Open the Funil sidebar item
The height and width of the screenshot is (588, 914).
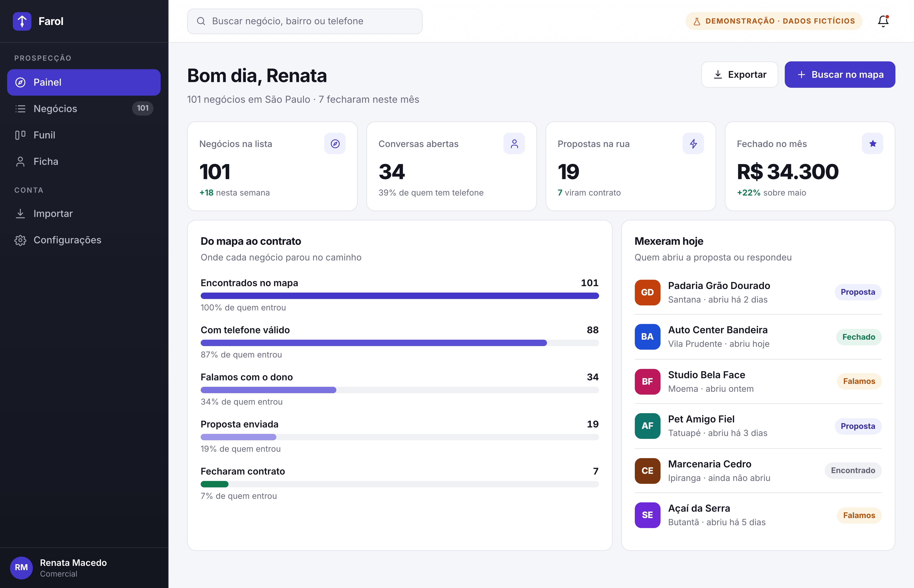[84, 135]
